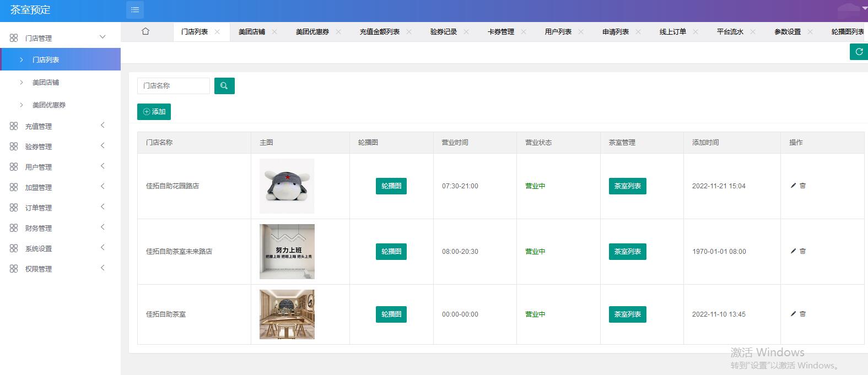Click grid icon beside 权限管理
Viewport: 868px width, 375px height.
click(x=14, y=269)
